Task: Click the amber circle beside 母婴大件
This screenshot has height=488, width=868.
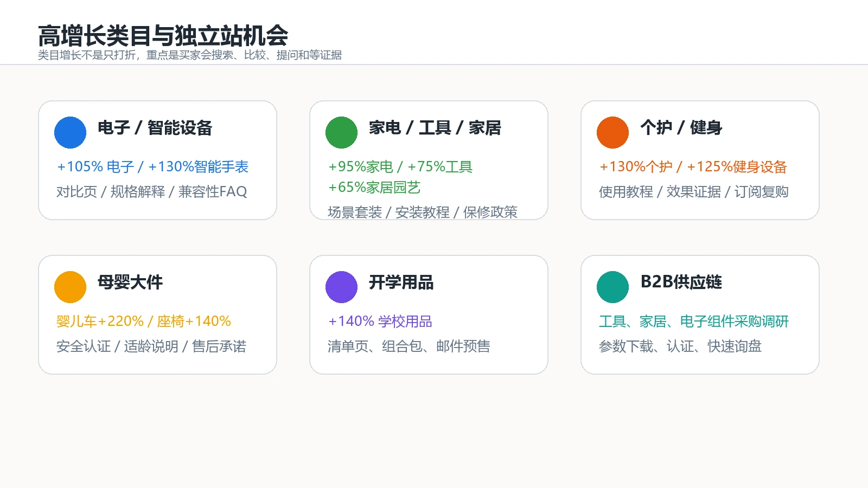Action: coord(70,287)
